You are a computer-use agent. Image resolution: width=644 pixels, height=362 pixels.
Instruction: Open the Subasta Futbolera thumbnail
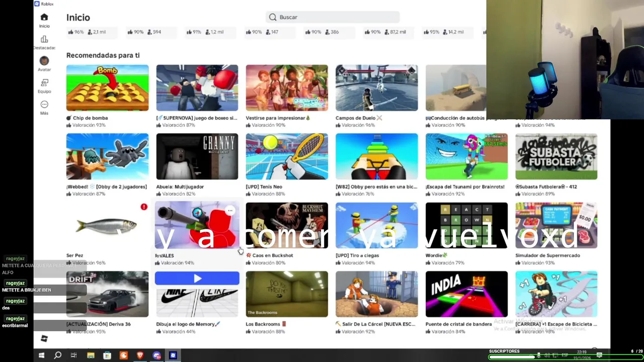pyautogui.click(x=556, y=156)
